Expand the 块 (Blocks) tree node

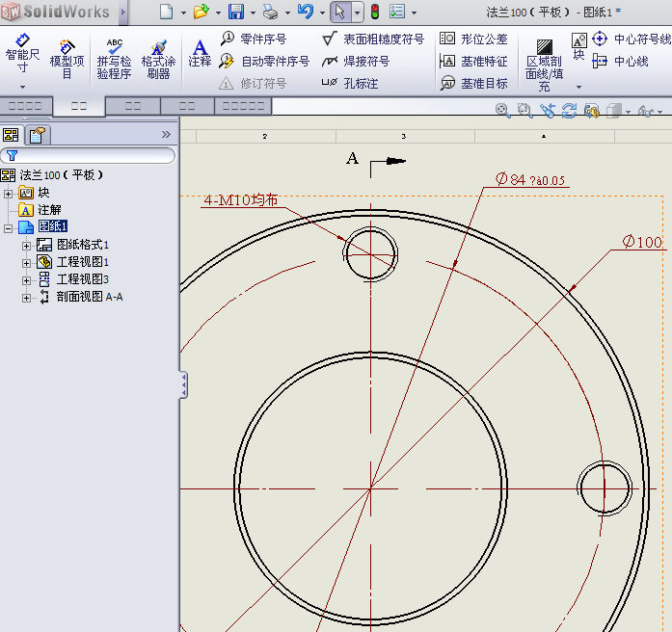point(9,194)
